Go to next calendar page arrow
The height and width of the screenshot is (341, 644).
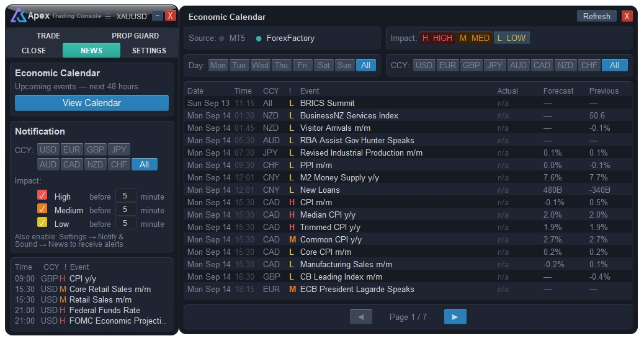click(455, 317)
